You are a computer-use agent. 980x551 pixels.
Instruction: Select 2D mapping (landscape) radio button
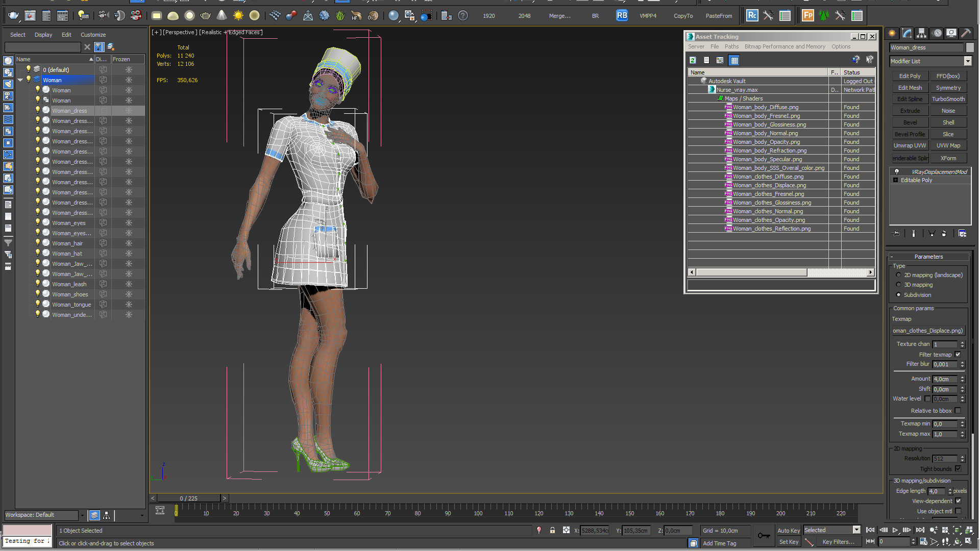898,275
